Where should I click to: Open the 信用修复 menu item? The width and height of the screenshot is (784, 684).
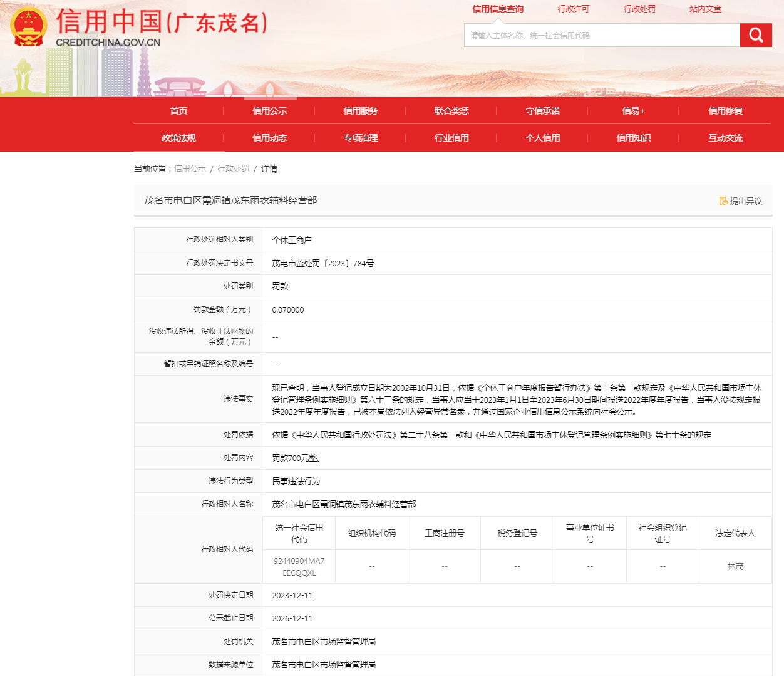tap(725, 111)
